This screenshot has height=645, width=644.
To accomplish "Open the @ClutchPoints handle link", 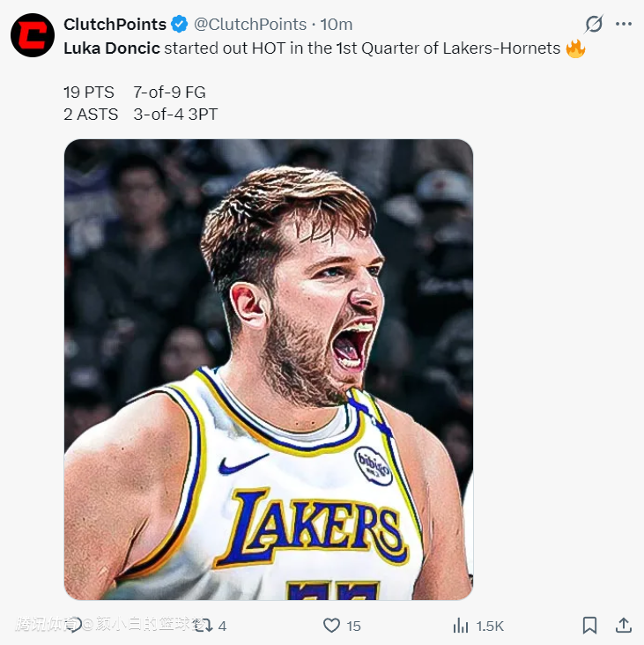I will [x=250, y=25].
